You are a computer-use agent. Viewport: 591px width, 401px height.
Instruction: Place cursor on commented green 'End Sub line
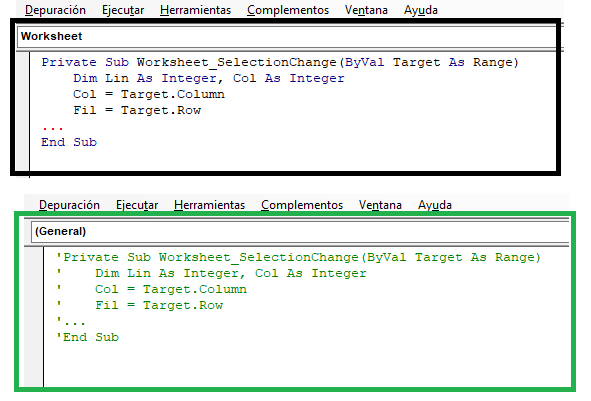(x=87, y=337)
